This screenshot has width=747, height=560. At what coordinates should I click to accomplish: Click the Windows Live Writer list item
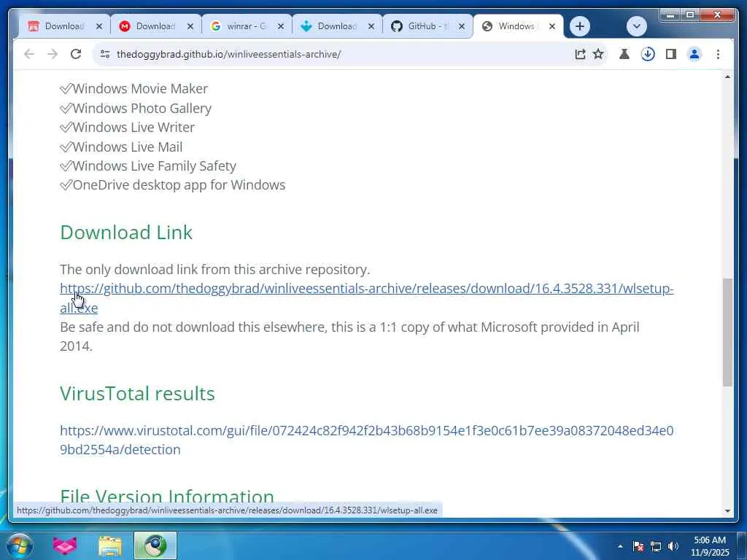(x=127, y=127)
